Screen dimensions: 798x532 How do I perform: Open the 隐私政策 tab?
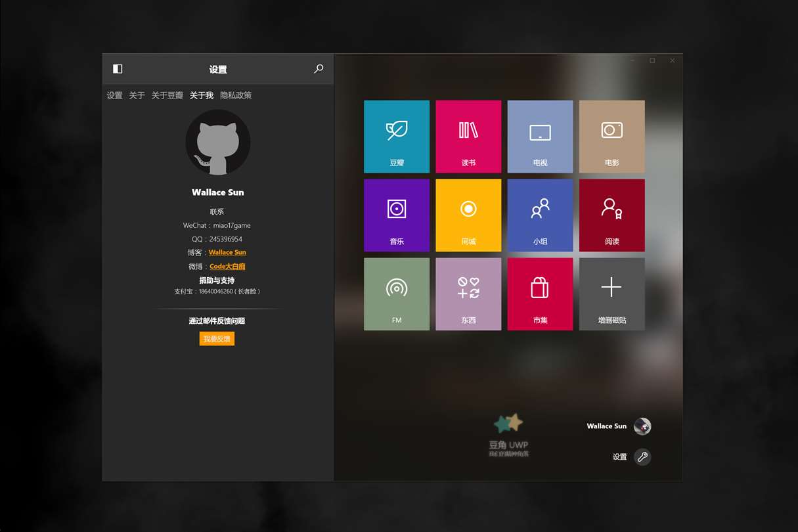coord(236,95)
